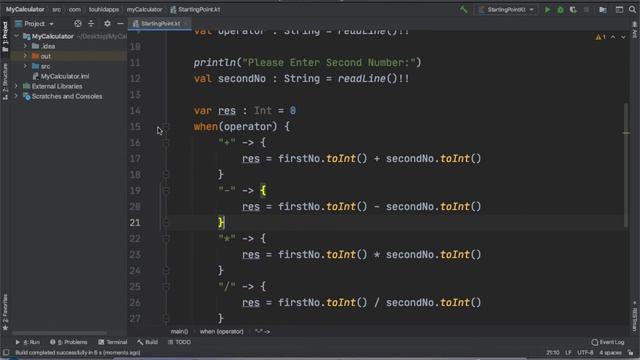The width and height of the screenshot is (640, 360).
Task: Hide the Project tool window
Action: (120, 24)
